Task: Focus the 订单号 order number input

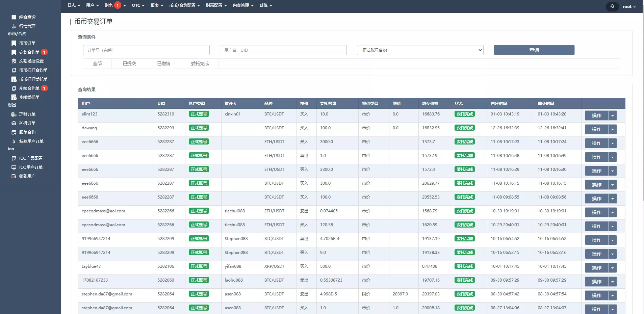Action: tap(146, 50)
